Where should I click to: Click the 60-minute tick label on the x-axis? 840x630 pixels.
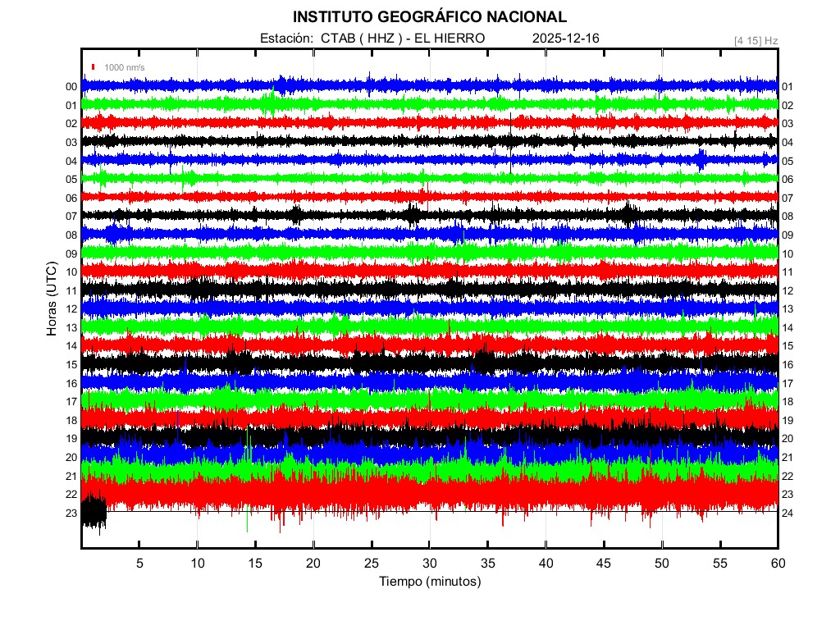pyautogui.click(x=778, y=564)
